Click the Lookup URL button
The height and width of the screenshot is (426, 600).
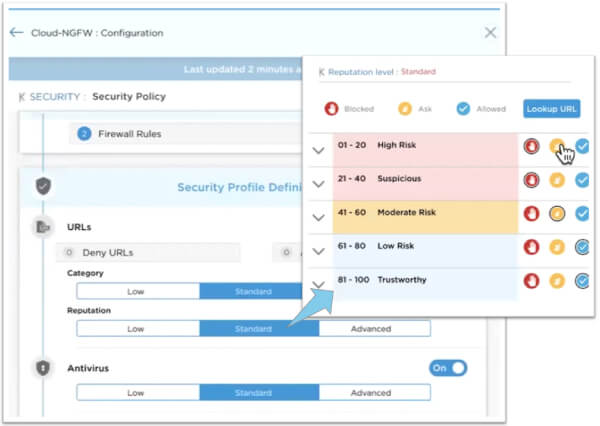click(x=552, y=108)
